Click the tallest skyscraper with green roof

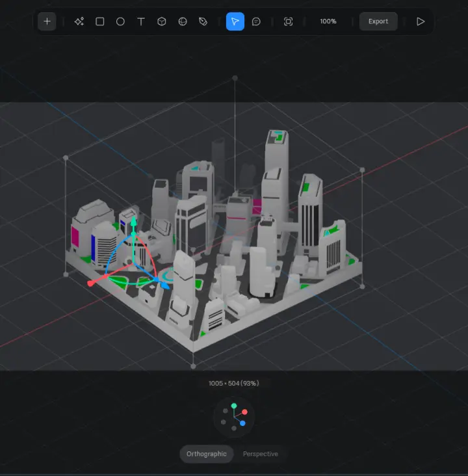276,150
